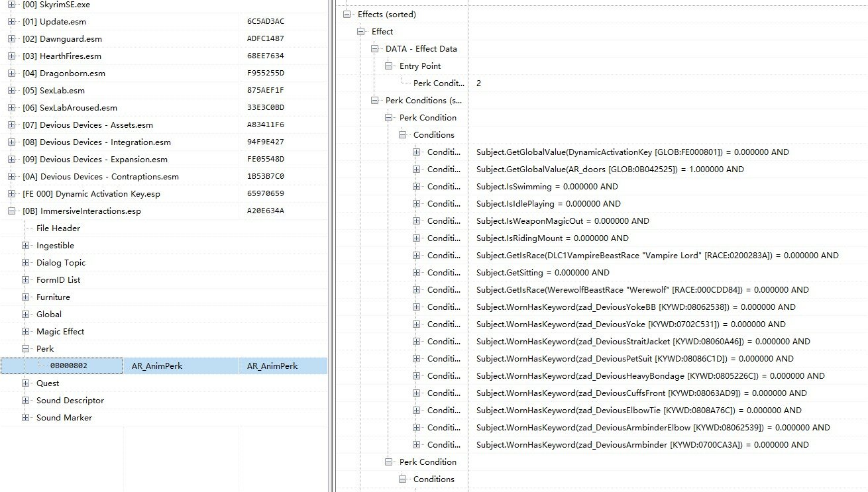
Task: Expand the Sound Descriptor group
Action: point(25,401)
